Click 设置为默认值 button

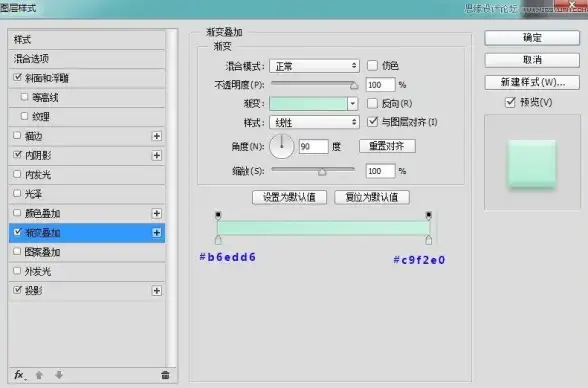coord(289,197)
